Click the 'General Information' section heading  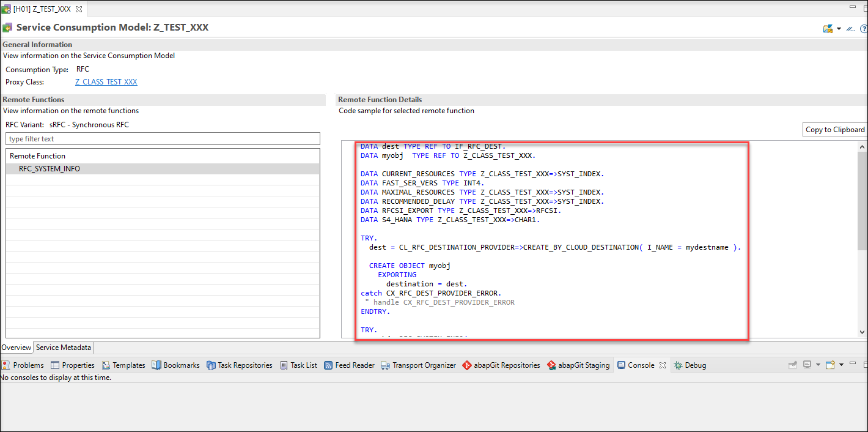pyautogui.click(x=37, y=45)
